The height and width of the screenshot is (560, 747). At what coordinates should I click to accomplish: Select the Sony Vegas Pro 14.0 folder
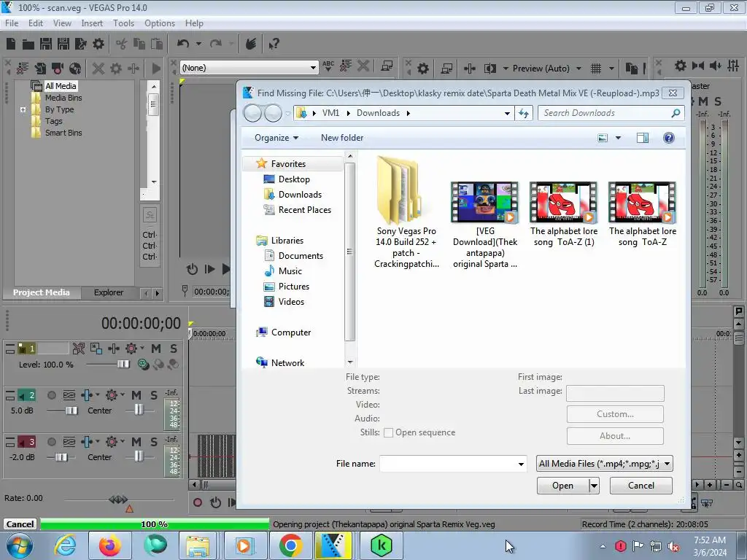pos(406,214)
